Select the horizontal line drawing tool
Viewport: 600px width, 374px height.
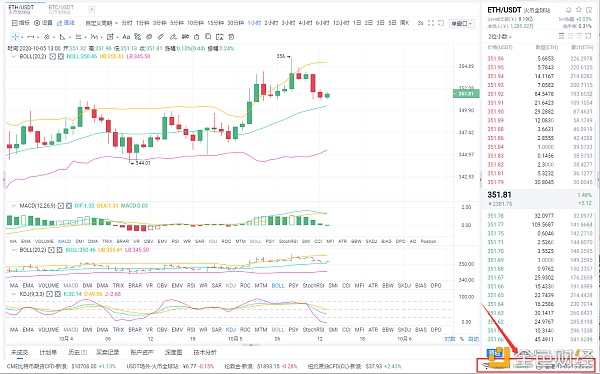click(31, 37)
